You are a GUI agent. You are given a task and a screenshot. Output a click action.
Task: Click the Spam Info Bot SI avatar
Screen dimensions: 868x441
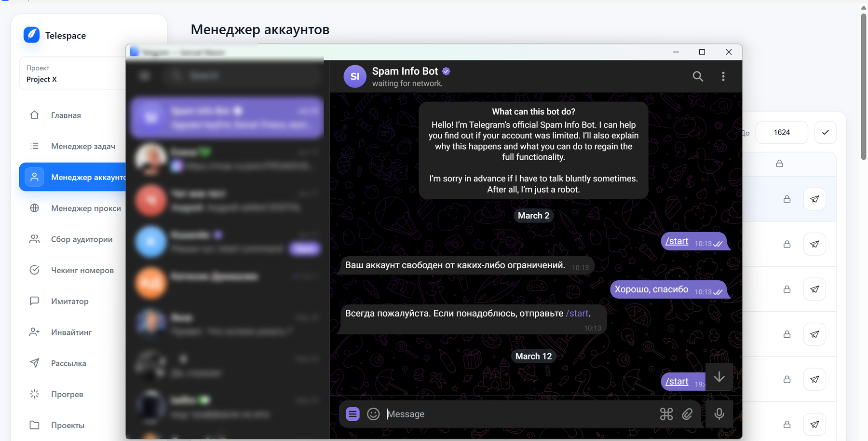click(355, 76)
